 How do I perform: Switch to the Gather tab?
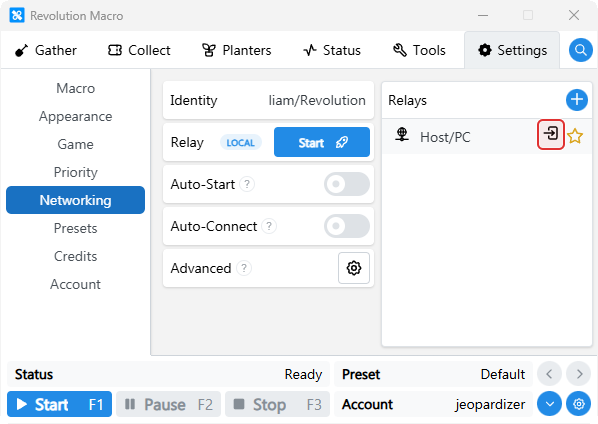coord(46,50)
